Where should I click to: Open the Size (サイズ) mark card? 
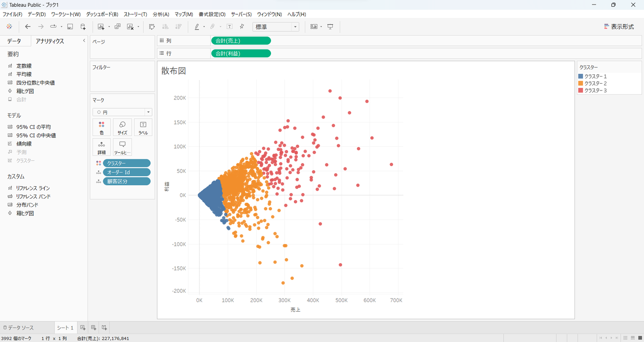coord(122,127)
